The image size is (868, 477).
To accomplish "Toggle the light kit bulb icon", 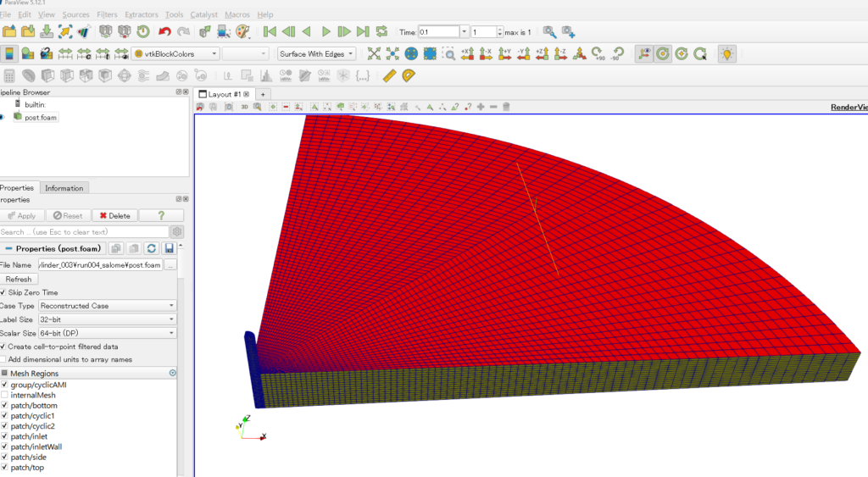I will [726, 53].
